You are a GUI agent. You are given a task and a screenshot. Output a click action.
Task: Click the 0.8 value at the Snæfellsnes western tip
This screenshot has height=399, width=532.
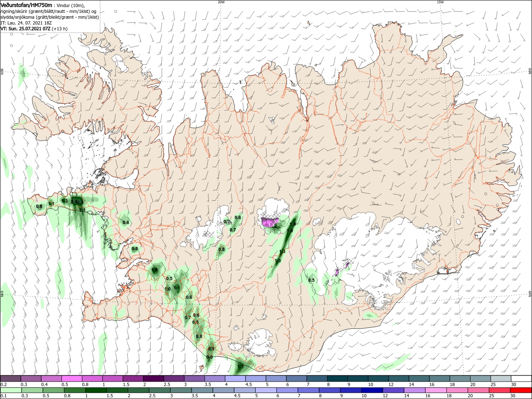[39, 206]
